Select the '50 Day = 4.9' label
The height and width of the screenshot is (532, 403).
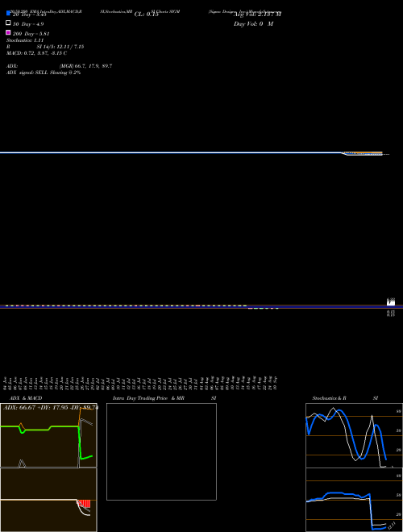click(28, 24)
